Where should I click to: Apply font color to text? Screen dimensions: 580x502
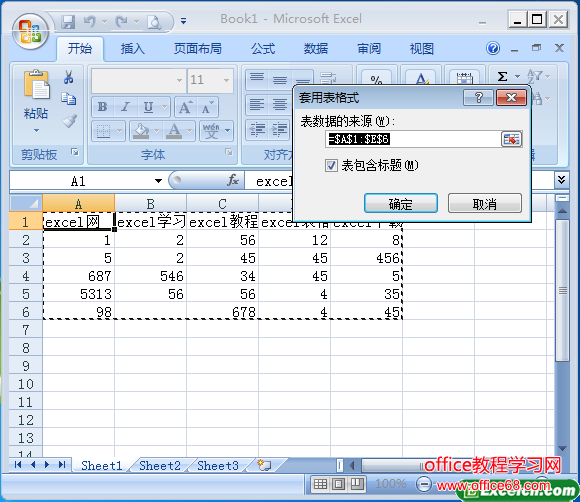pos(174,131)
